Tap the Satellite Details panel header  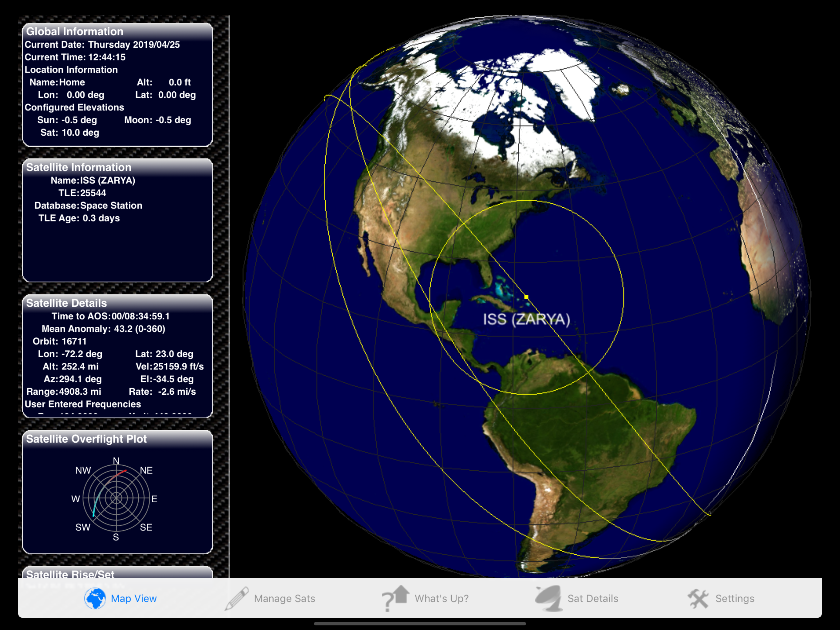tap(117, 303)
